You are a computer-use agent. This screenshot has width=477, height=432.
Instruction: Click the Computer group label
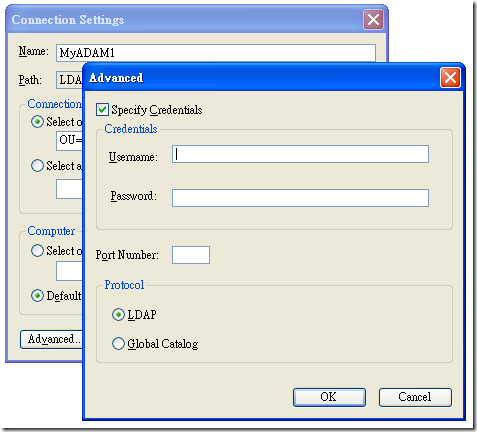click(51, 231)
